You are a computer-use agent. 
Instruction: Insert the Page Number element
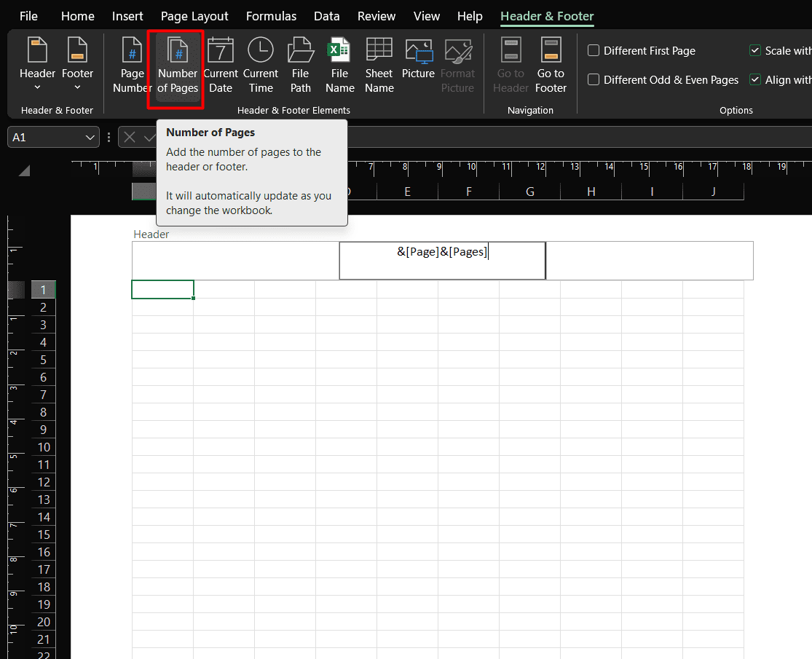(x=131, y=64)
